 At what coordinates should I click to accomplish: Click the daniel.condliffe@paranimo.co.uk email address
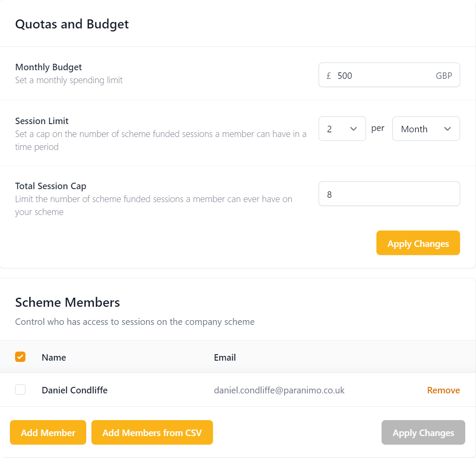point(279,390)
